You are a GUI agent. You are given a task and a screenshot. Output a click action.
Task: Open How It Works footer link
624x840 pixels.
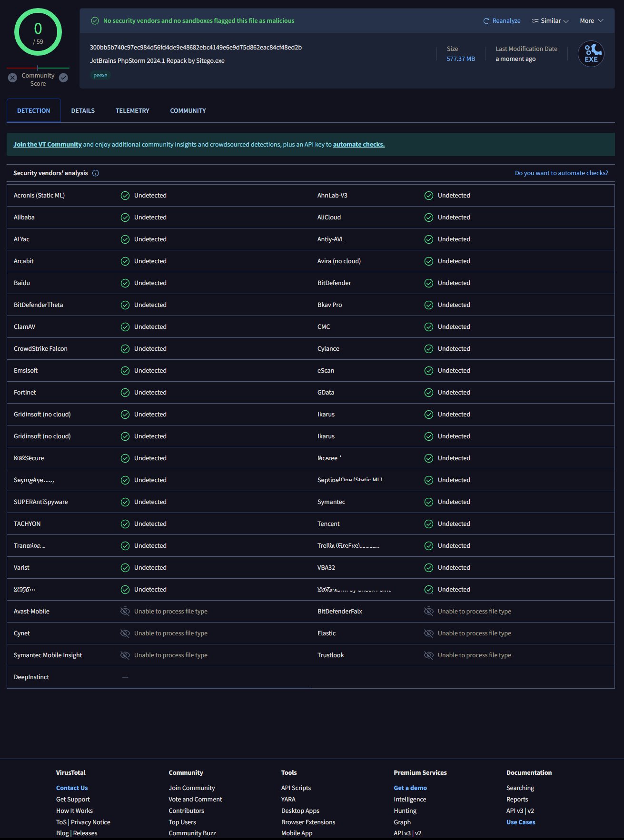click(x=74, y=811)
